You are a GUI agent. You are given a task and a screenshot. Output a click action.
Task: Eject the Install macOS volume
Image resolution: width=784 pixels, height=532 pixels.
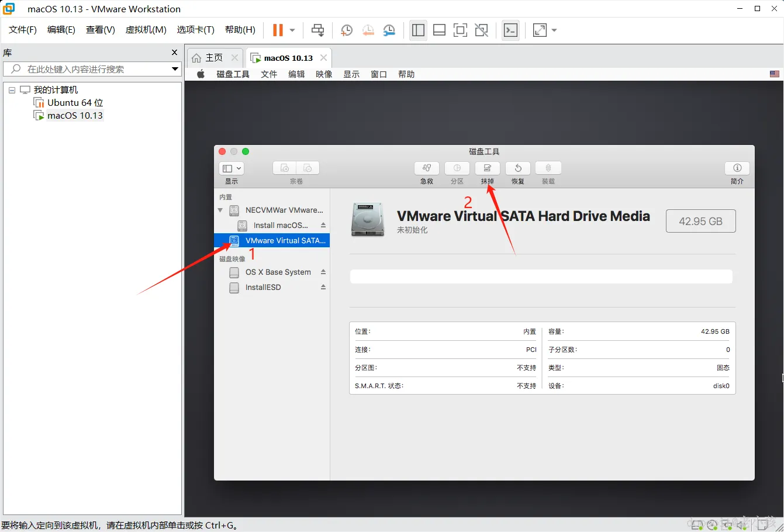click(x=323, y=225)
